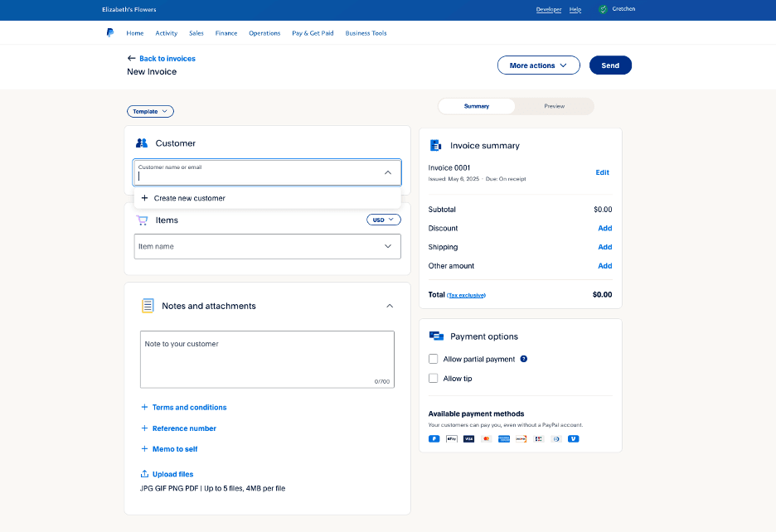Open the Template dropdown
The height and width of the screenshot is (532, 776).
tap(150, 111)
